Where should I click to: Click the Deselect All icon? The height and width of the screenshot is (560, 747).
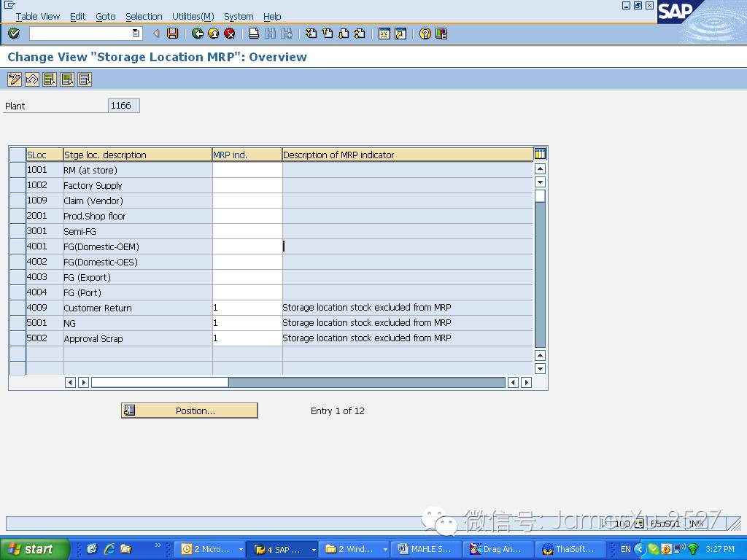click(x=85, y=79)
